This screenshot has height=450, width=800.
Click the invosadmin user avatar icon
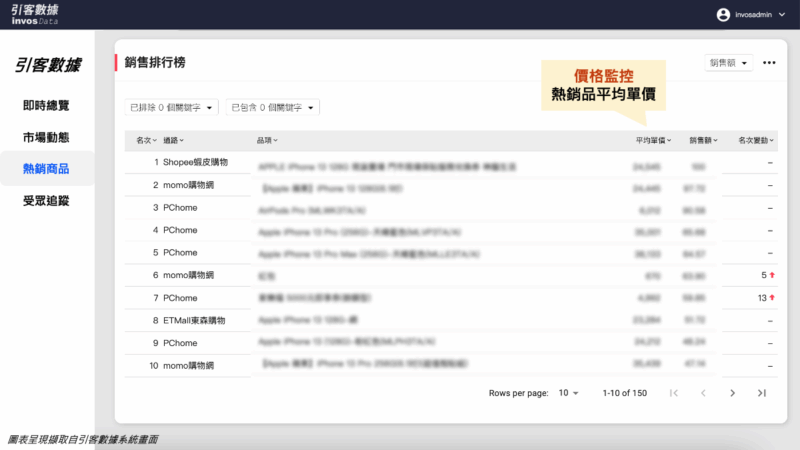[724, 15]
